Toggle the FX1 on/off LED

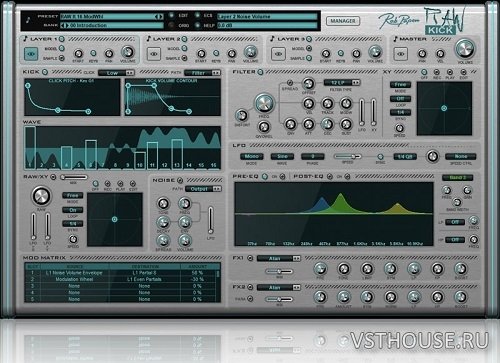pyautogui.click(x=250, y=258)
